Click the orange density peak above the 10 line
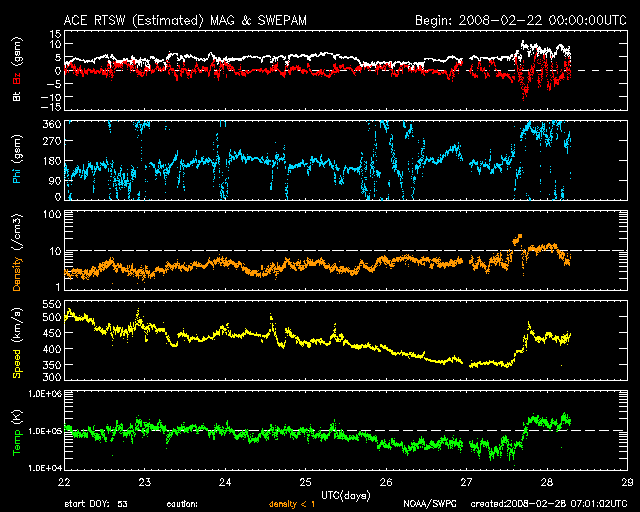Viewport: 640px width, 512px height. pyautogui.click(x=518, y=239)
